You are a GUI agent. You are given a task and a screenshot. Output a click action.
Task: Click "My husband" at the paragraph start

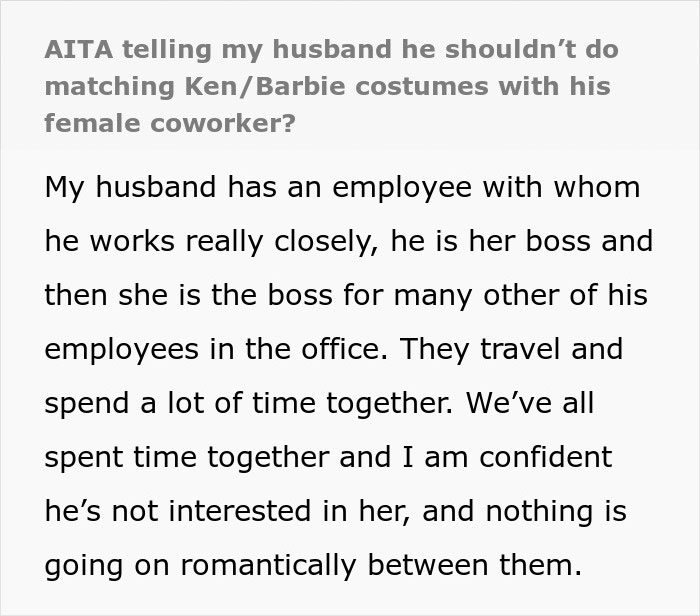(x=130, y=187)
